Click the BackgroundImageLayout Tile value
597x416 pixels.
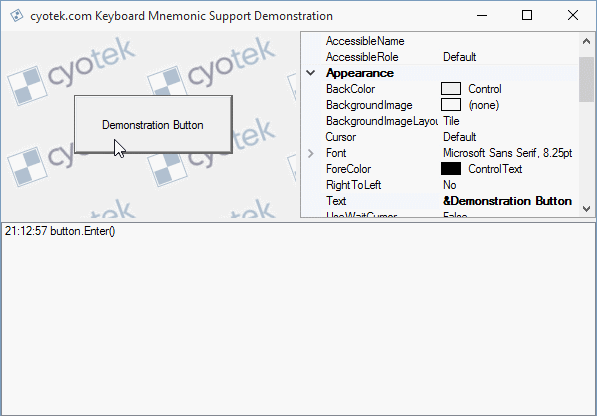point(451,121)
